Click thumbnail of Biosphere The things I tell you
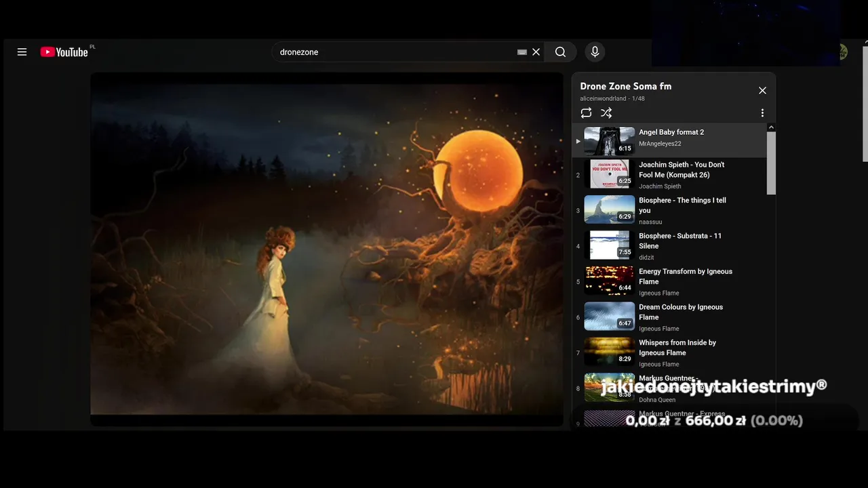 (610, 209)
